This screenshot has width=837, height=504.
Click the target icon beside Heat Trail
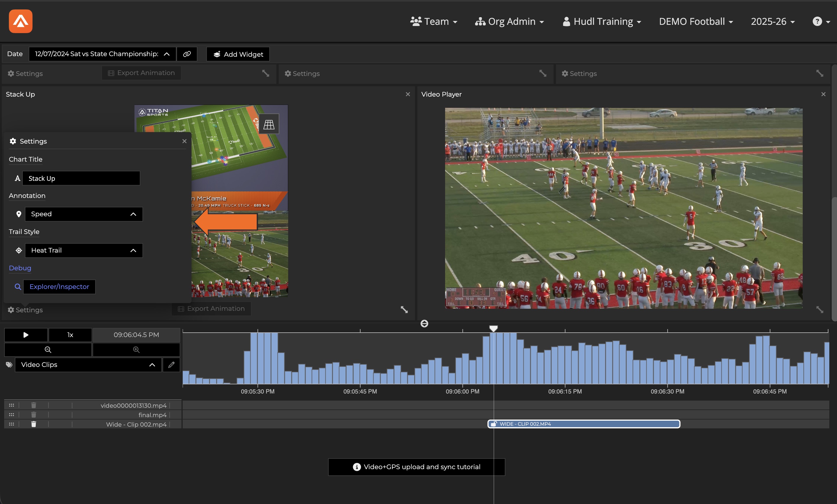(x=19, y=251)
